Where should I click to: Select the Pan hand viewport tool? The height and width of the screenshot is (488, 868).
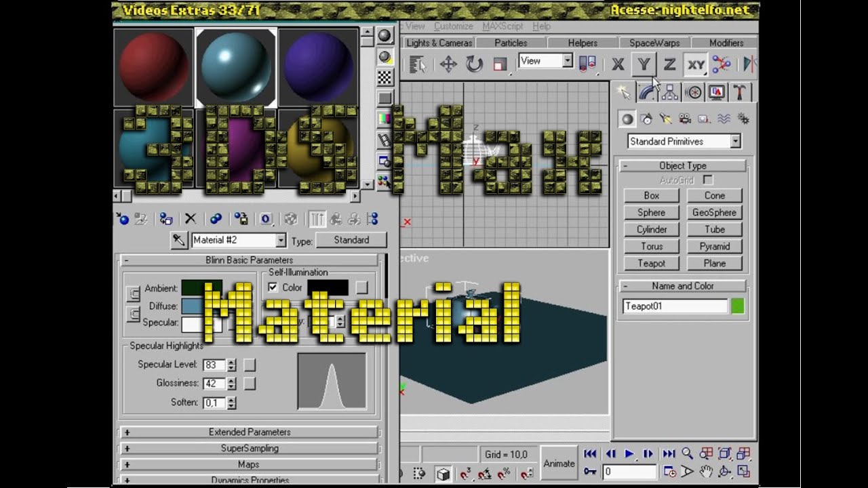point(706,471)
